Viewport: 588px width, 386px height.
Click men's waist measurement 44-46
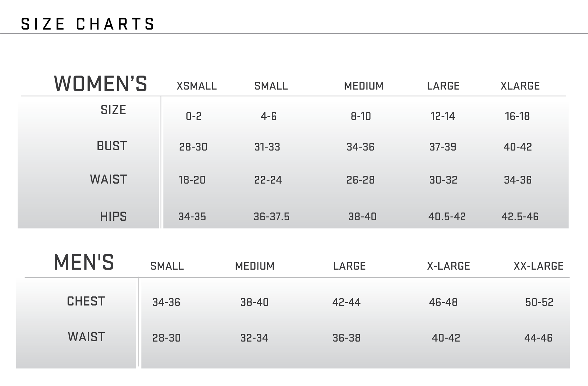tap(538, 338)
